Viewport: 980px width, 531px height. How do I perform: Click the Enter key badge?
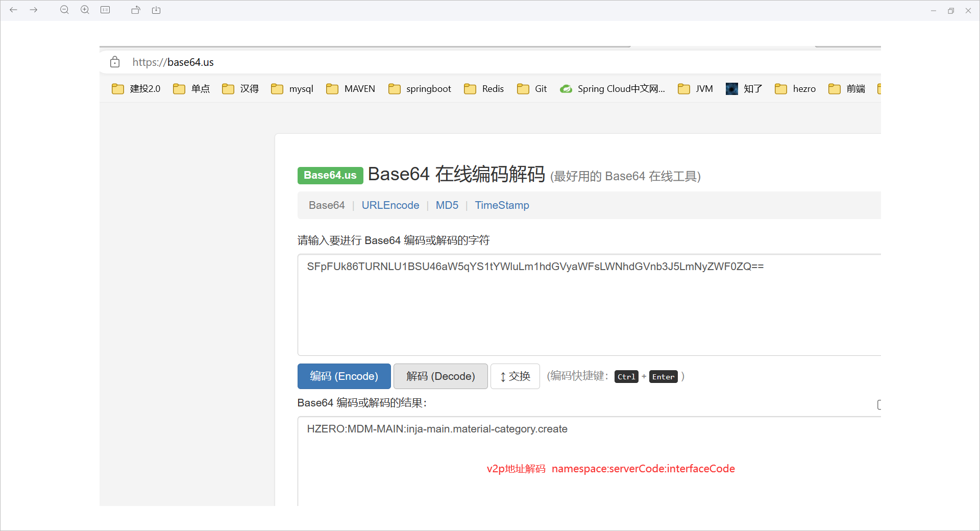coord(663,377)
